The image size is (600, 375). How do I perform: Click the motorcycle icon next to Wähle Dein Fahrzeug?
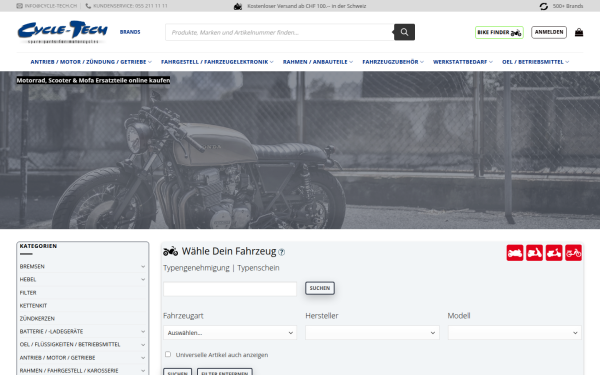point(170,251)
